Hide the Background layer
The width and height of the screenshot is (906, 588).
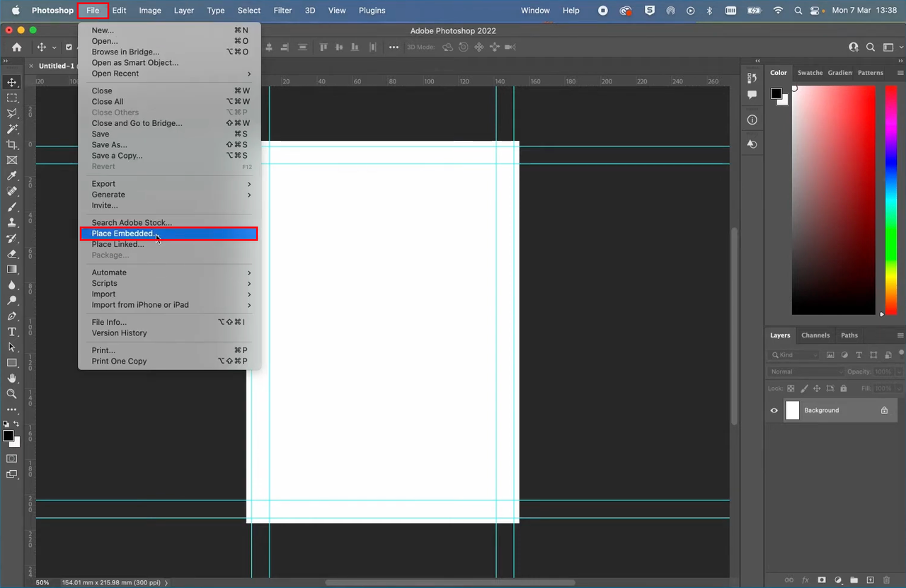point(774,410)
